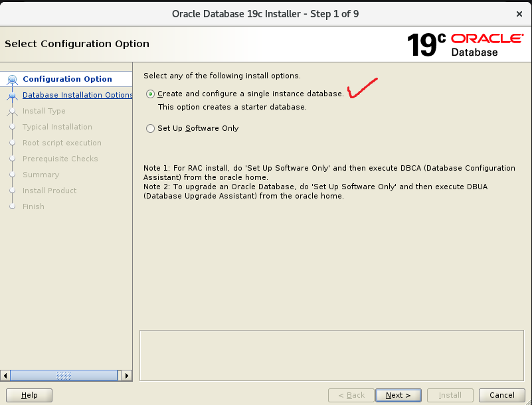
Task: Select Configuration Option step in sidebar
Action: [x=67, y=79]
